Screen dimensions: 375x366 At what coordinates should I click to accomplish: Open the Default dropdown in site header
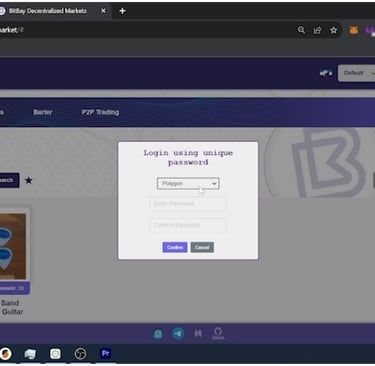(x=356, y=73)
